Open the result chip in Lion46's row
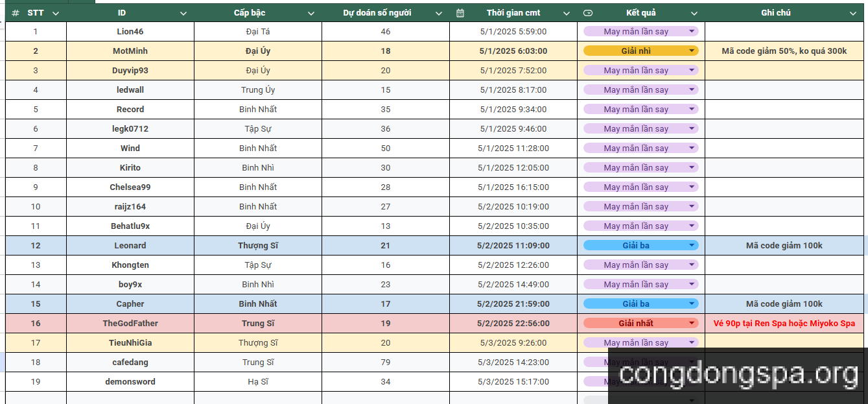The height and width of the screenshot is (404, 868). [640, 31]
